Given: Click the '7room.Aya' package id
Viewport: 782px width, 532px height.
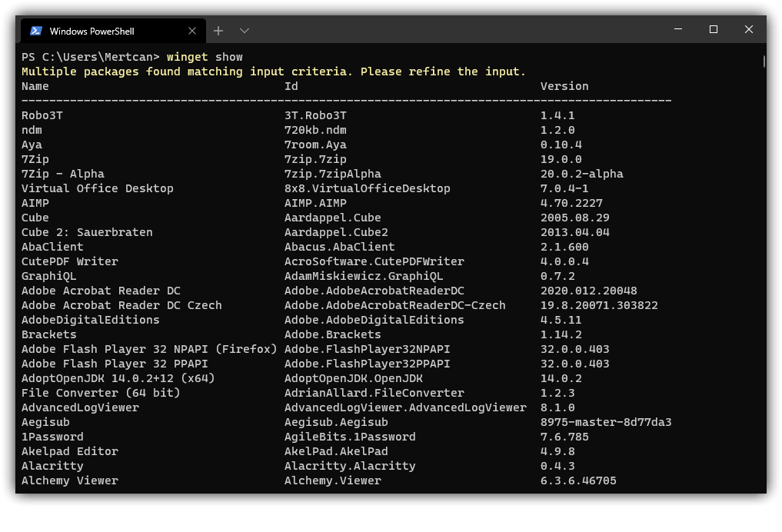Looking at the screenshot, I should pyautogui.click(x=315, y=145).
